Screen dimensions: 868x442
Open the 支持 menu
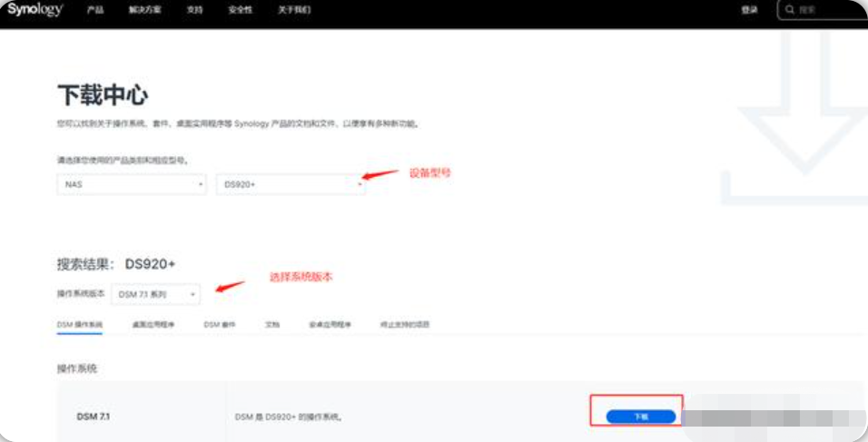[x=195, y=10]
